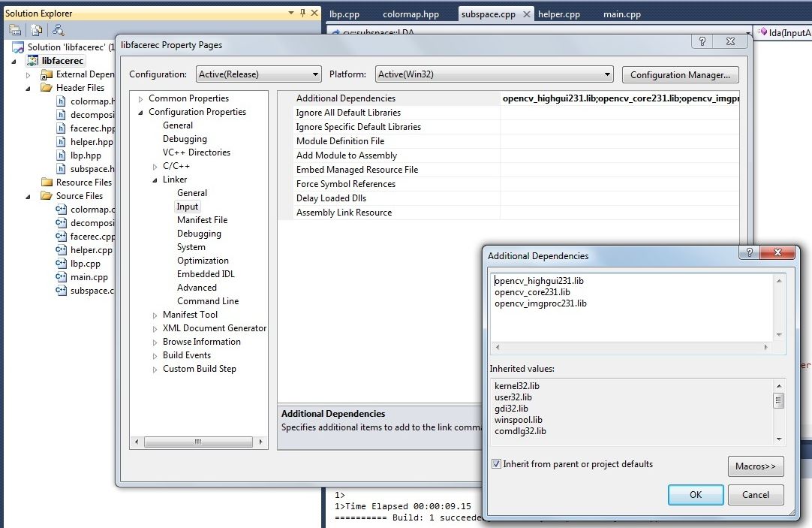
Task: Expand Custom Build Step node
Action: tap(155, 369)
